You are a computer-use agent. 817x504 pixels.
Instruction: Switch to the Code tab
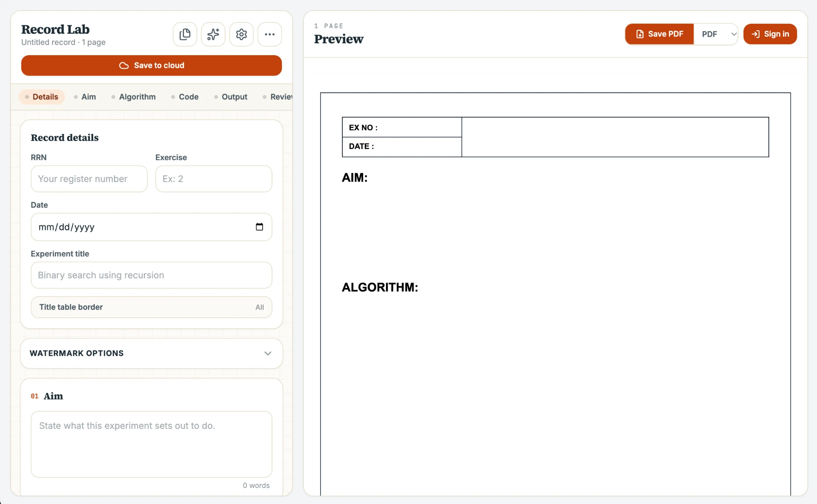pyautogui.click(x=185, y=97)
